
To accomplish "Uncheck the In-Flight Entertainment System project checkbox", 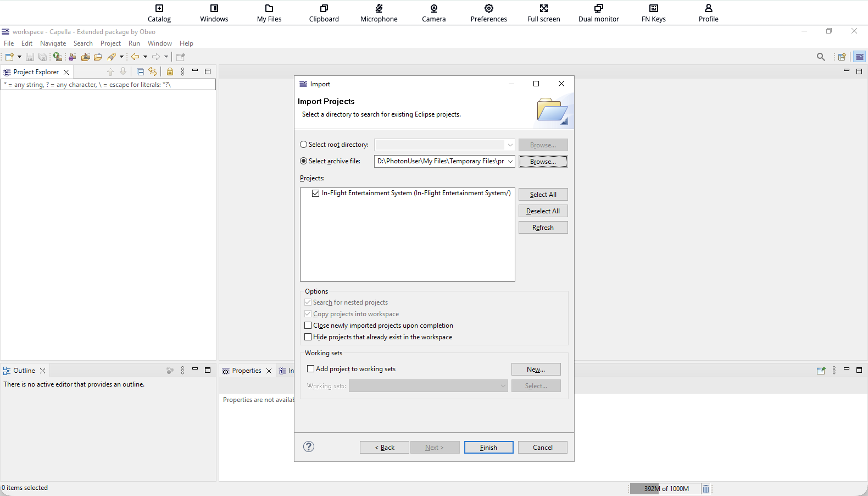I will [315, 193].
